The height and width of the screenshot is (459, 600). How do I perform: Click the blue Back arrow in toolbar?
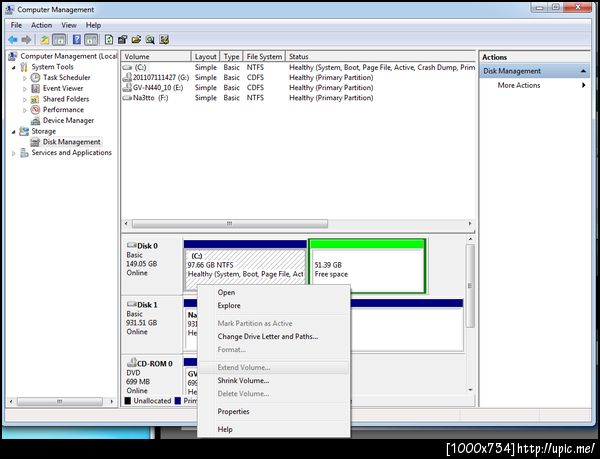click(x=13, y=39)
